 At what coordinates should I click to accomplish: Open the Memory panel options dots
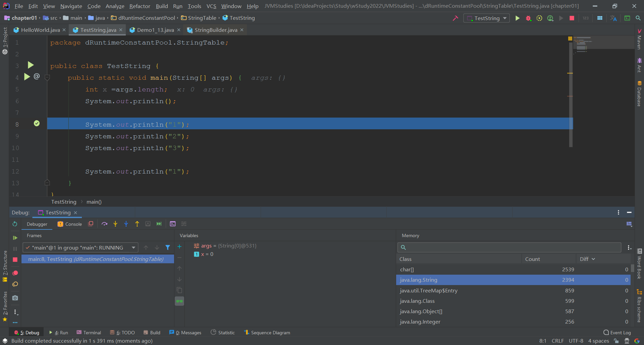629,248
